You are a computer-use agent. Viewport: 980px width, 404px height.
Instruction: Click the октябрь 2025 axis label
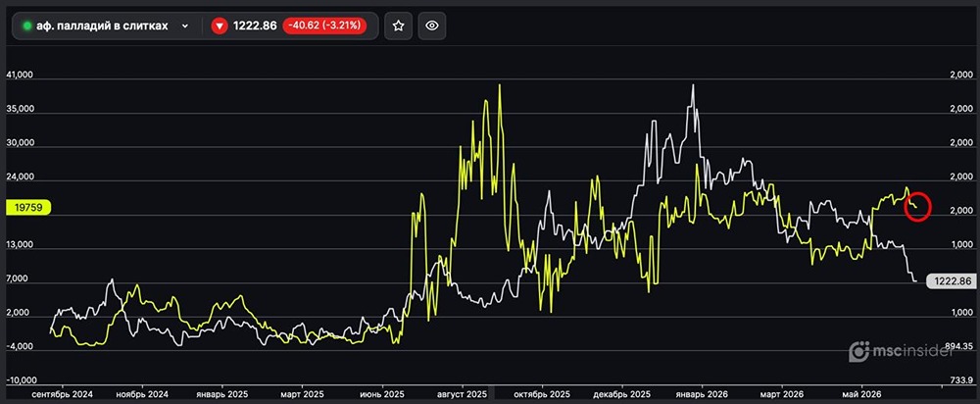(x=542, y=394)
